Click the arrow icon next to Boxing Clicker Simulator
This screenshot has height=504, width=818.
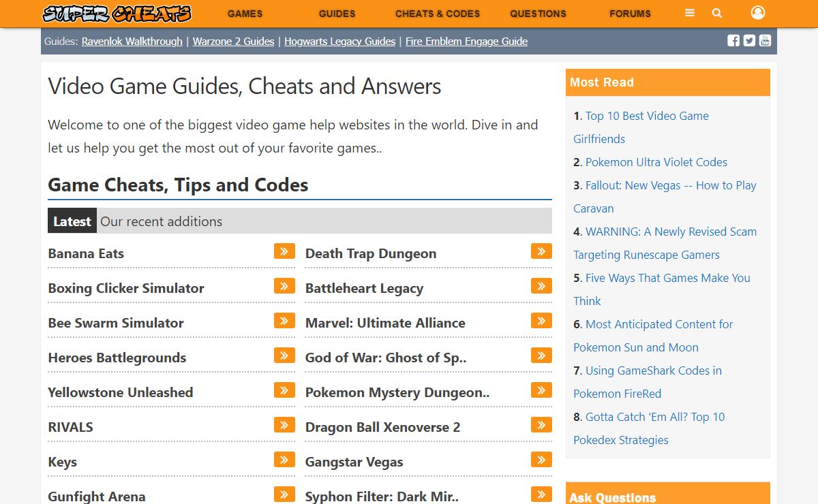(x=284, y=286)
